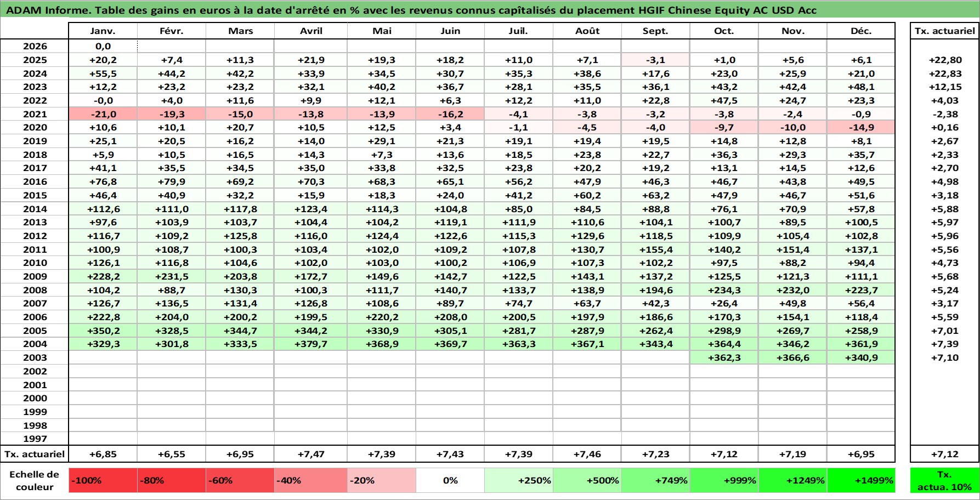
Task: Click the overall +7,12 rate at bottom right
Action: [944, 454]
